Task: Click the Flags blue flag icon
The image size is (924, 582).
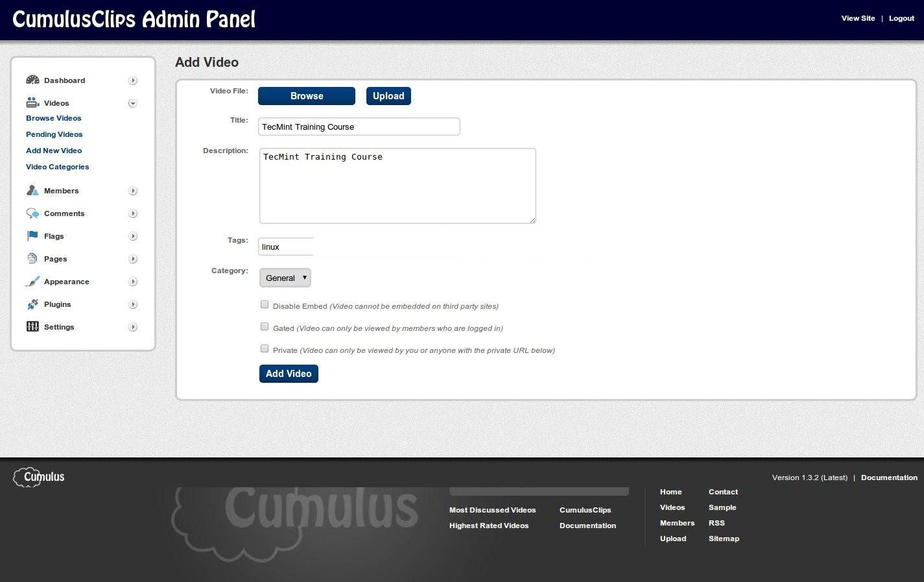Action: coord(32,236)
